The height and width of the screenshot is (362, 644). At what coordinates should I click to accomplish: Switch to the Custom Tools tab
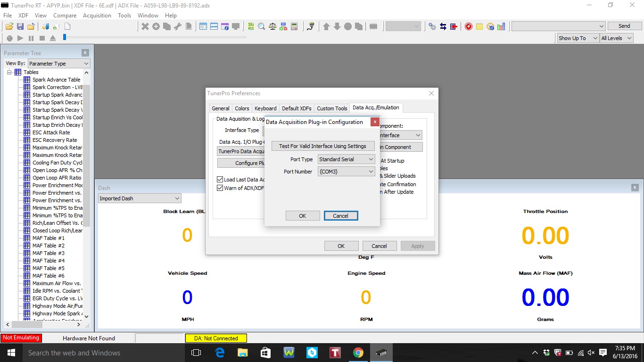pos(332,108)
